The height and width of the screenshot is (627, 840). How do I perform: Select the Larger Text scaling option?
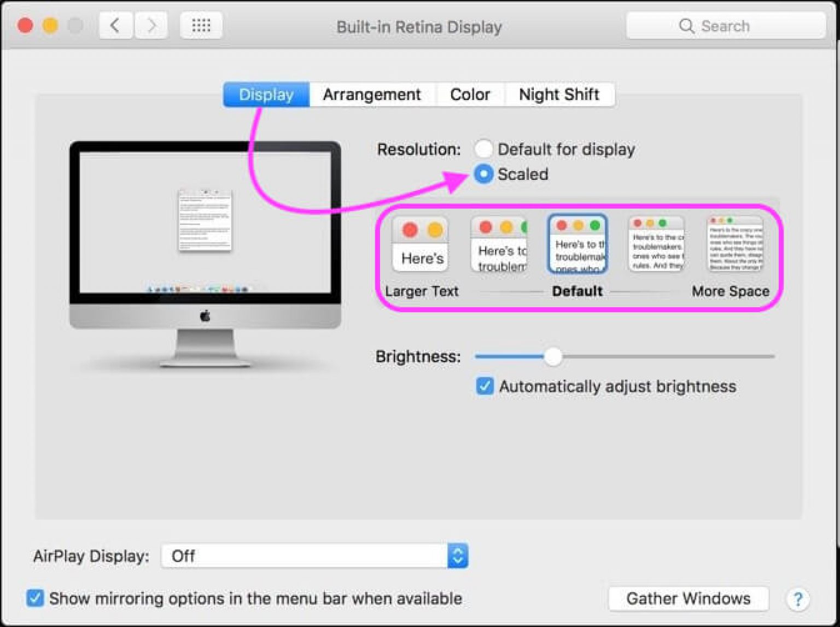[420, 244]
